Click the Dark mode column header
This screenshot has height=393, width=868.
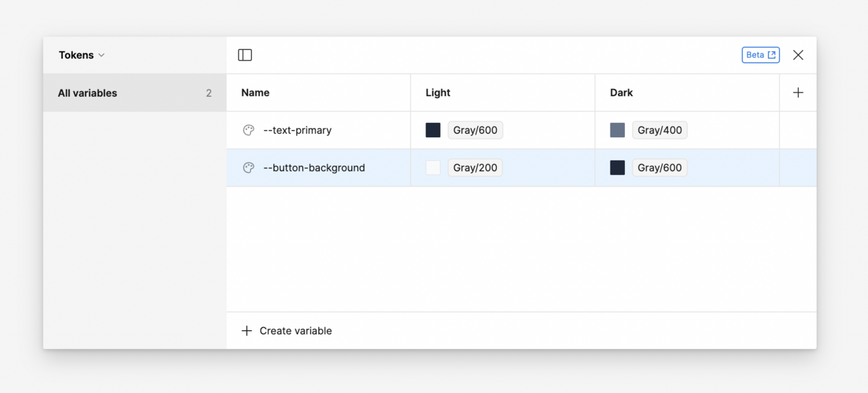621,92
